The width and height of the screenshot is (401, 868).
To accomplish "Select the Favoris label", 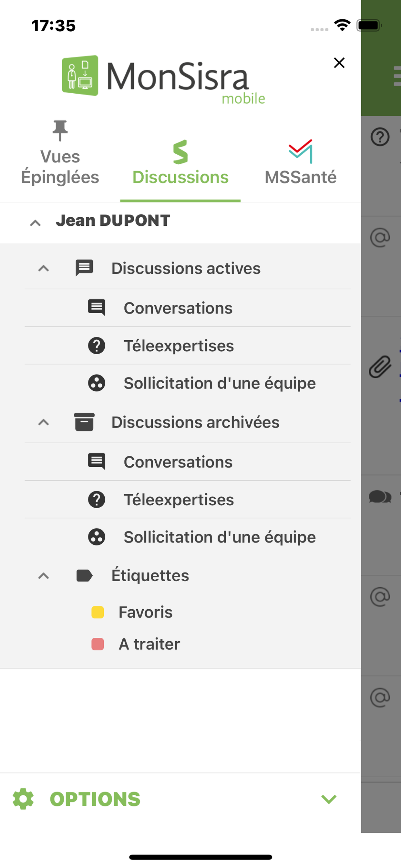I will click(x=145, y=612).
